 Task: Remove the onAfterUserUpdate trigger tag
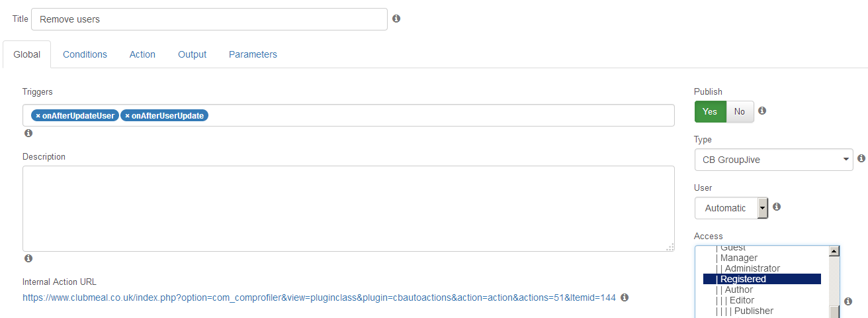click(x=127, y=115)
